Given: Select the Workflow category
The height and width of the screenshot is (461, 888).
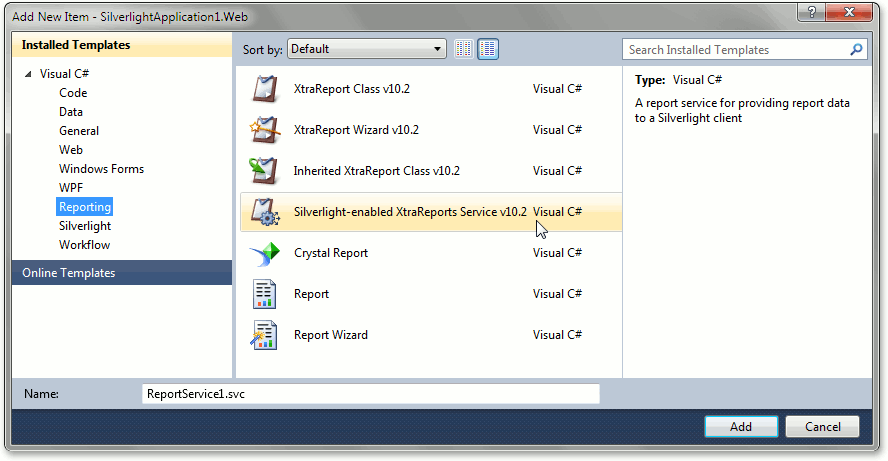Looking at the screenshot, I should (84, 245).
